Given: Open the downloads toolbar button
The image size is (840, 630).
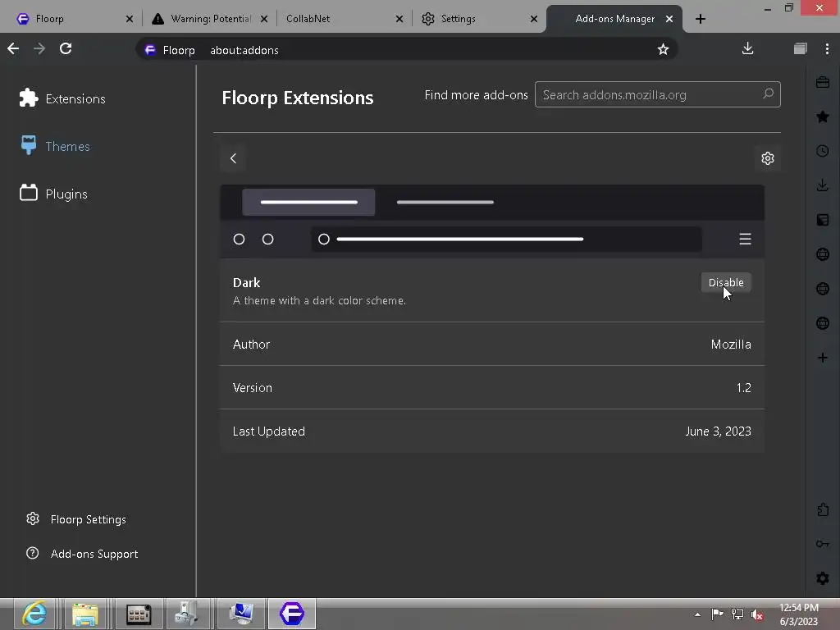Looking at the screenshot, I should [x=748, y=48].
